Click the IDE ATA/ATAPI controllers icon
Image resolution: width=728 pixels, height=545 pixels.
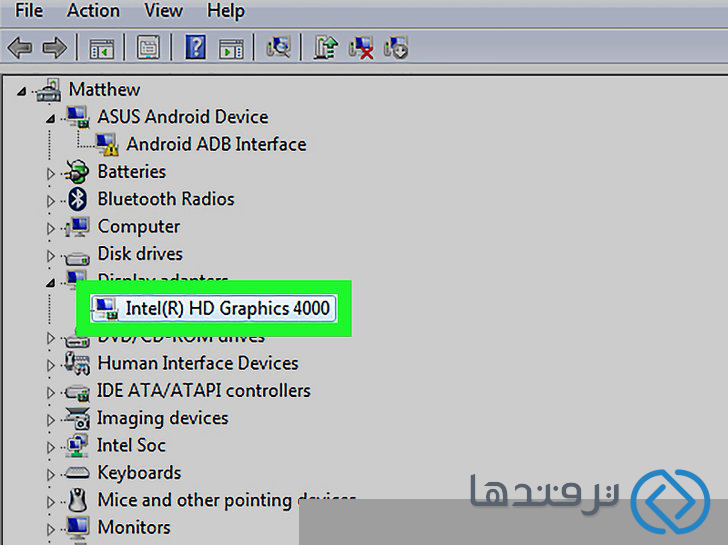tap(77, 393)
